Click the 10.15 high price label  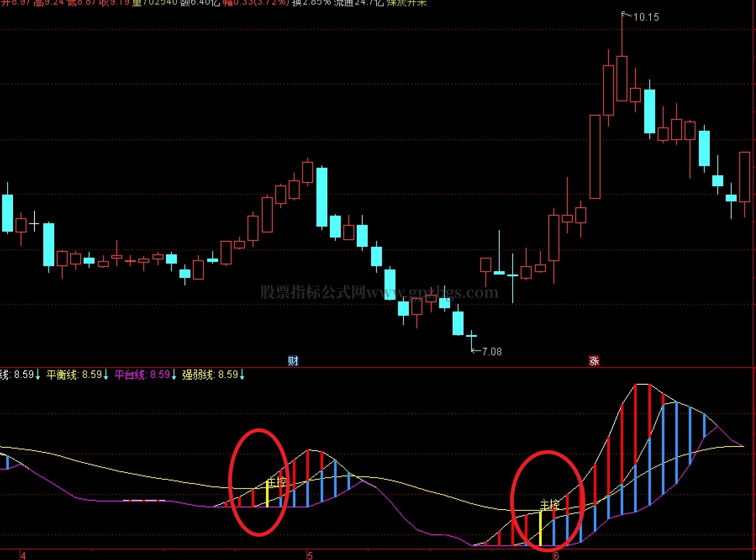pos(646,17)
